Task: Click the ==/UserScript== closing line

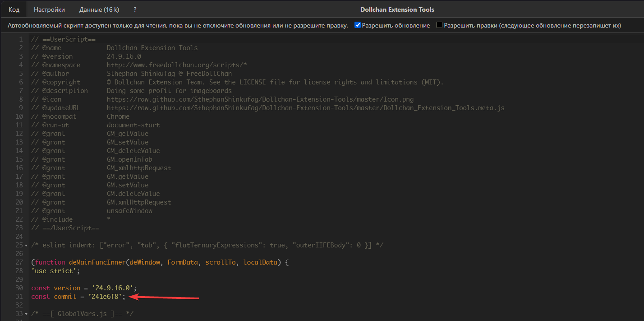Action: (x=65, y=228)
